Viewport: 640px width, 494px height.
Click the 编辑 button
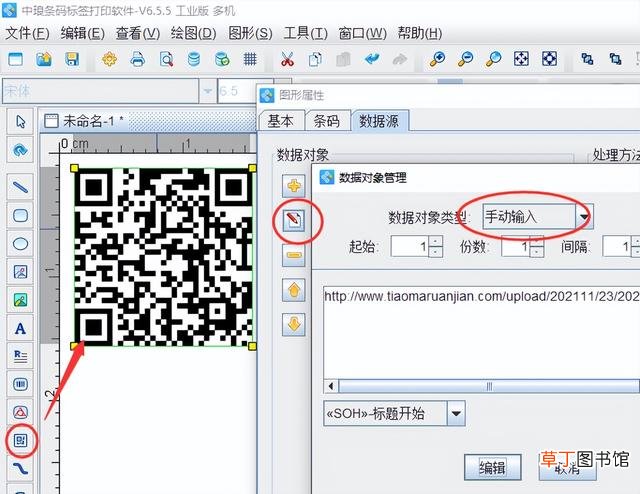493,467
